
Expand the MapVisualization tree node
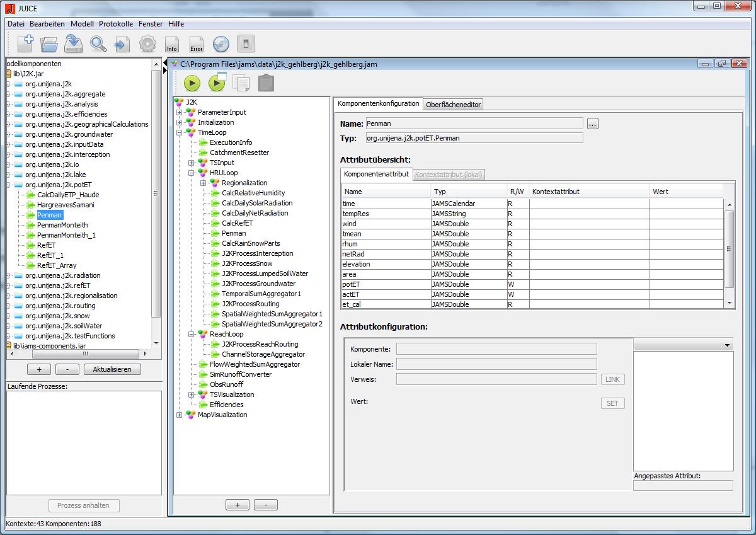pos(180,415)
